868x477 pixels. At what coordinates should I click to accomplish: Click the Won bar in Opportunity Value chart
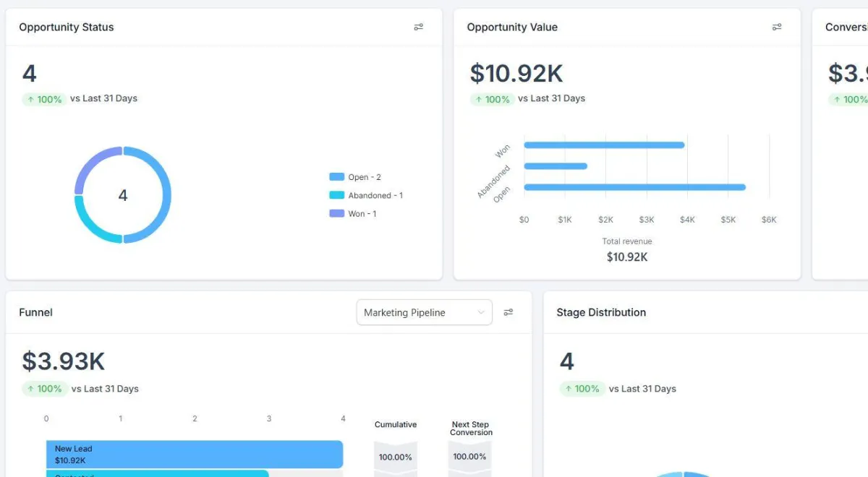click(604, 145)
